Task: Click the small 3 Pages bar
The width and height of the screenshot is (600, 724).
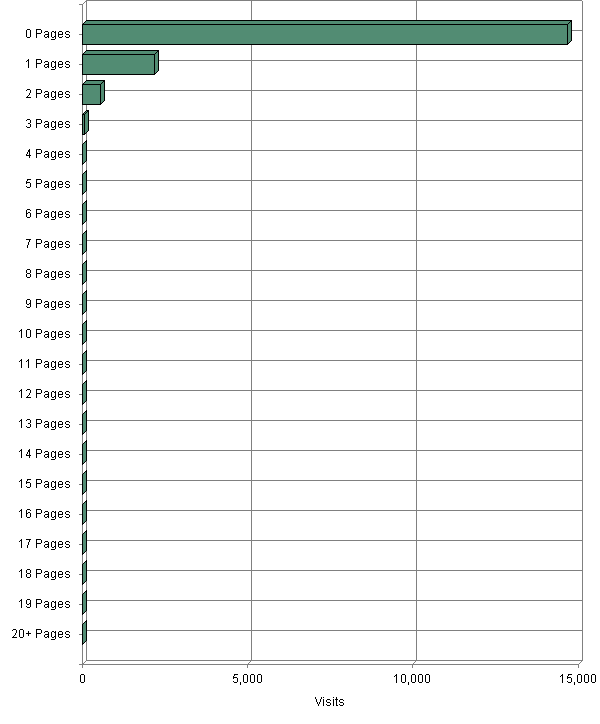Action: [85, 123]
